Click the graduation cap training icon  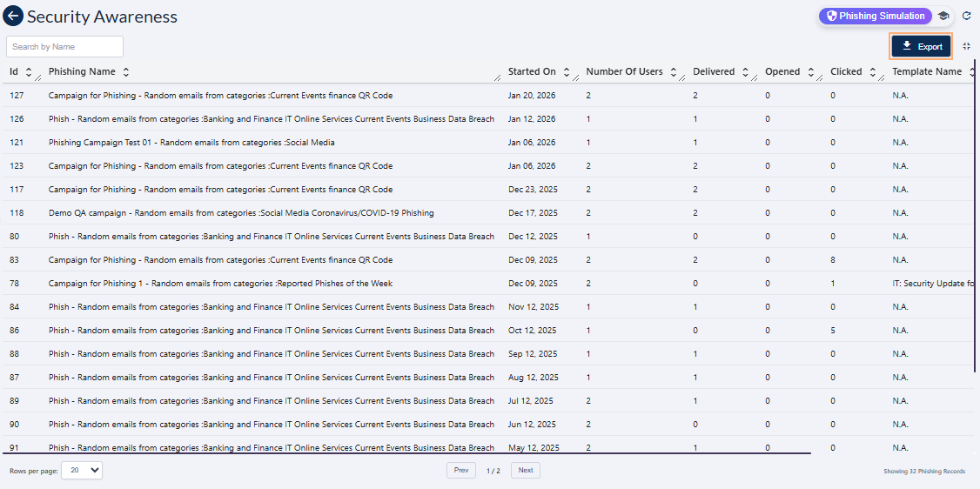coord(943,17)
